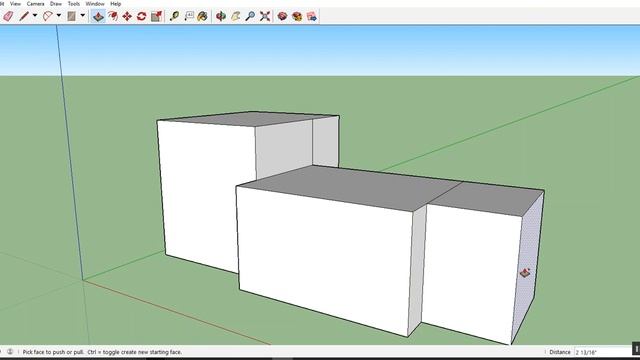
Task: Select the Push/Pull tool
Action: pyautogui.click(x=98, y=16)
